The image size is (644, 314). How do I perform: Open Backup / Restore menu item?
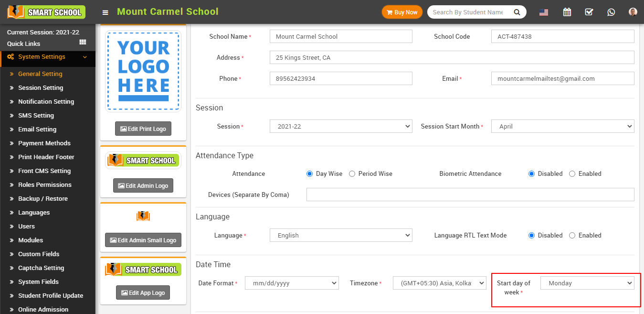[43, 199]
